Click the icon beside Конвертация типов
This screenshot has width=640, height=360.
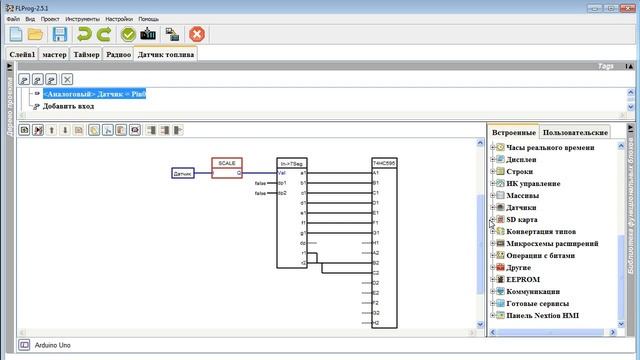pos(500,231)
